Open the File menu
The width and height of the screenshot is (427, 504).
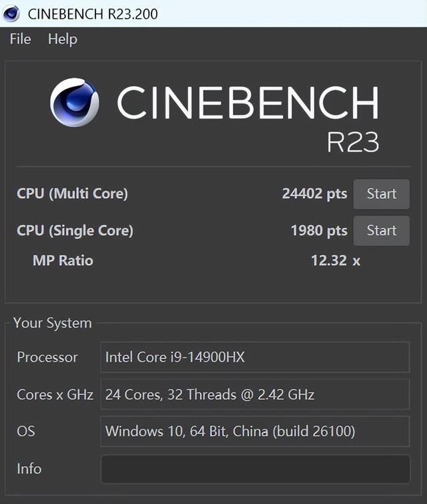click(20, 39)
